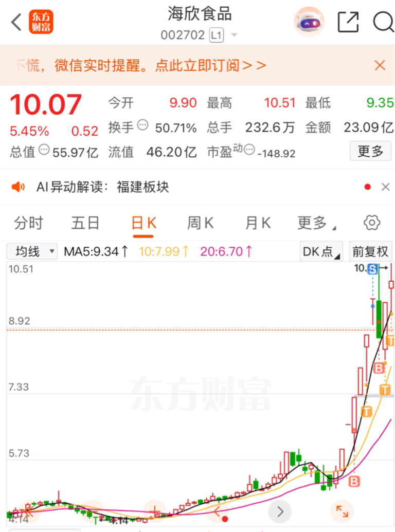395x532 pixels.
Task: Toggle the 前复权 button
Action: [370, 251]
